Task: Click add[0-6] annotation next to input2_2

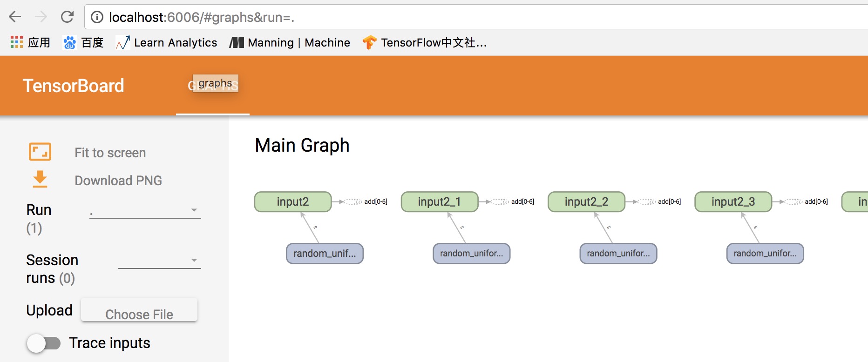Action: pos(669,201)
